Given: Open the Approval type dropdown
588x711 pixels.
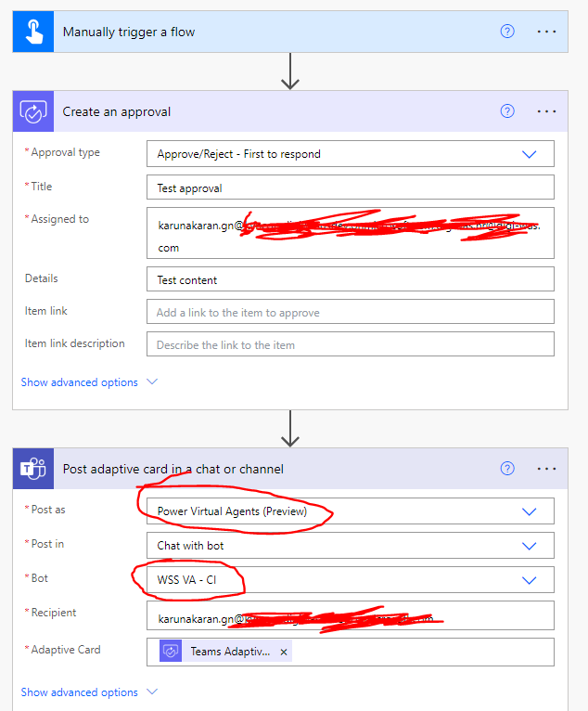Looking at the screenshot, I should click(x=351, y=154).
